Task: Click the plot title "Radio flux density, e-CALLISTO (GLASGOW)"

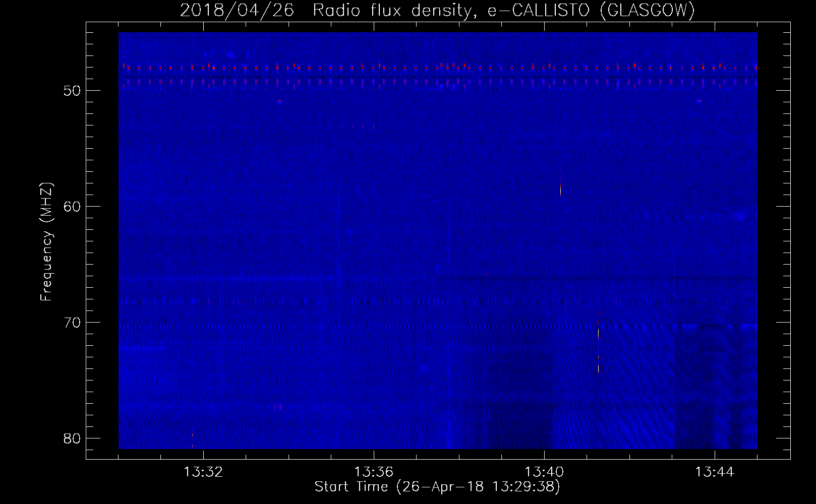Action: point(504,10)
